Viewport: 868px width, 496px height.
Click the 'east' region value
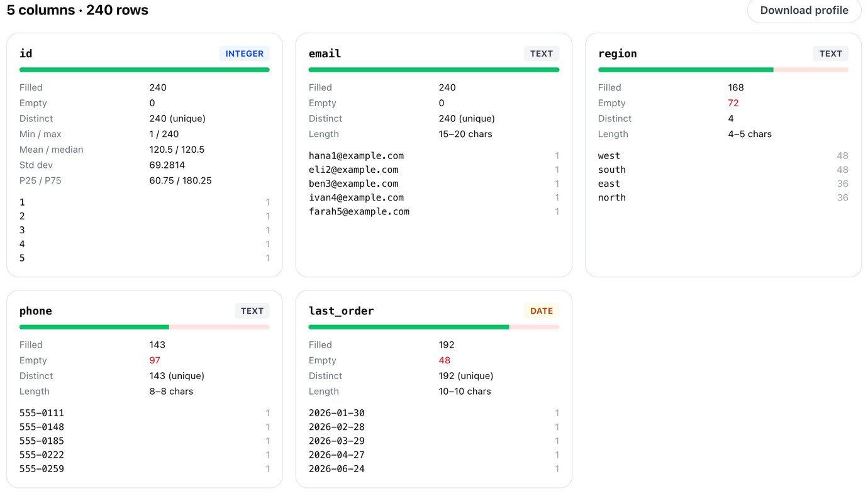[x=609, y=184]
